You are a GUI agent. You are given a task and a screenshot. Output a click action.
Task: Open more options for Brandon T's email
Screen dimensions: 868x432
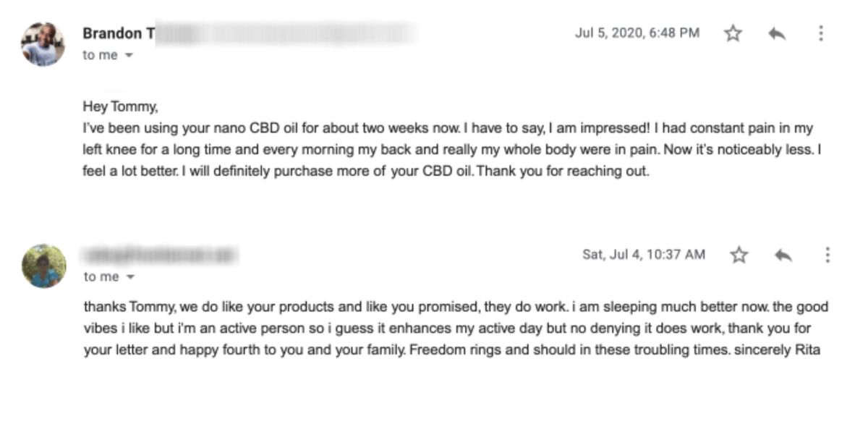tap(820, 33)
